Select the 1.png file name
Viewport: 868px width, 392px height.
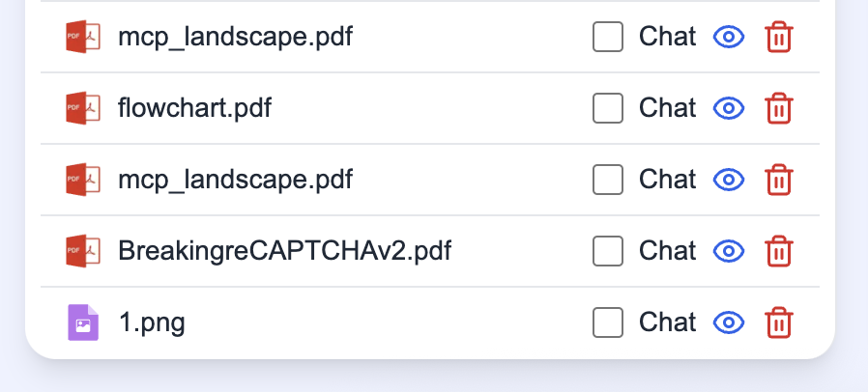tap(152, 322)
